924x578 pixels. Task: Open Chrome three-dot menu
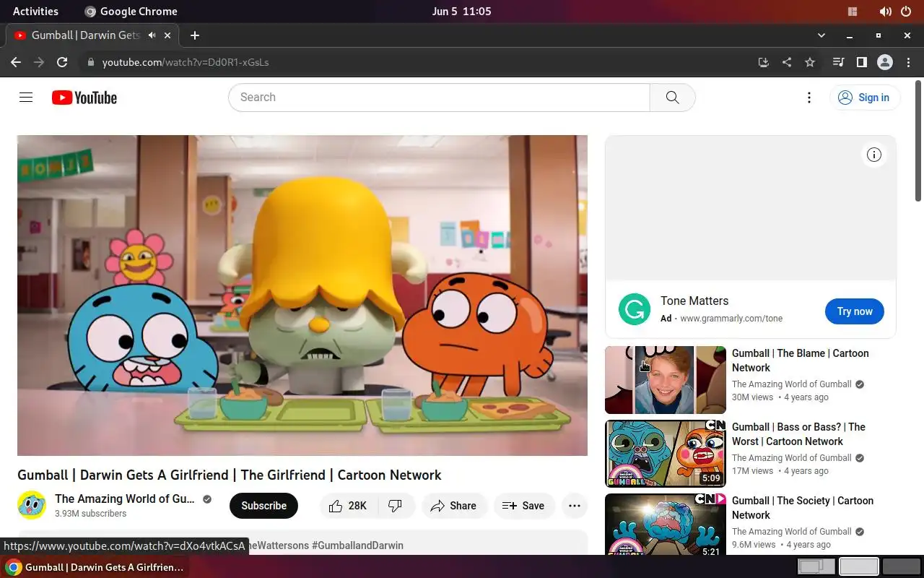908,62
